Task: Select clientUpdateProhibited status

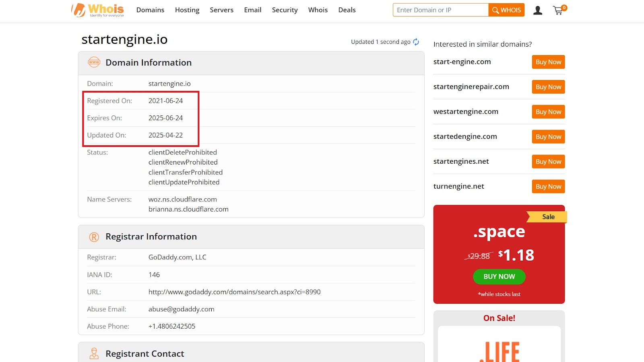Action: [184, 182]
